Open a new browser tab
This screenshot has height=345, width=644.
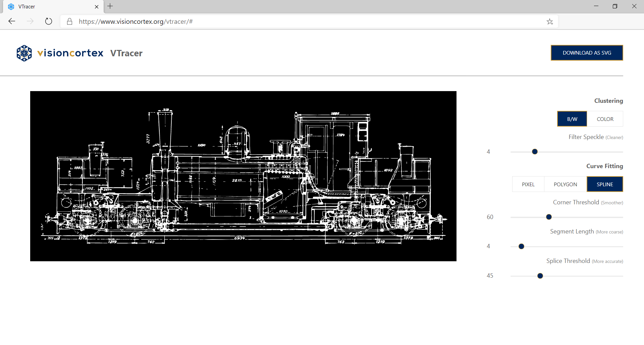110,6
